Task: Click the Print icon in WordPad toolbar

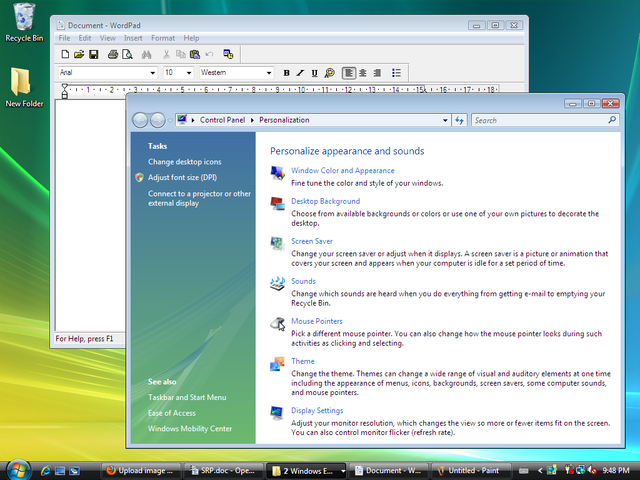Action: [113, 54]
